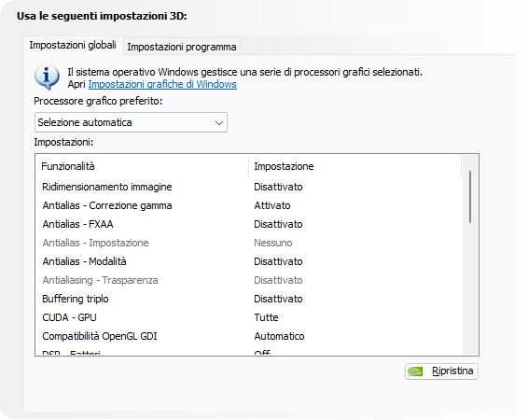
Task: Click Automatico value for Compatibilità OpenGL GDI
Action: [279, 336]
